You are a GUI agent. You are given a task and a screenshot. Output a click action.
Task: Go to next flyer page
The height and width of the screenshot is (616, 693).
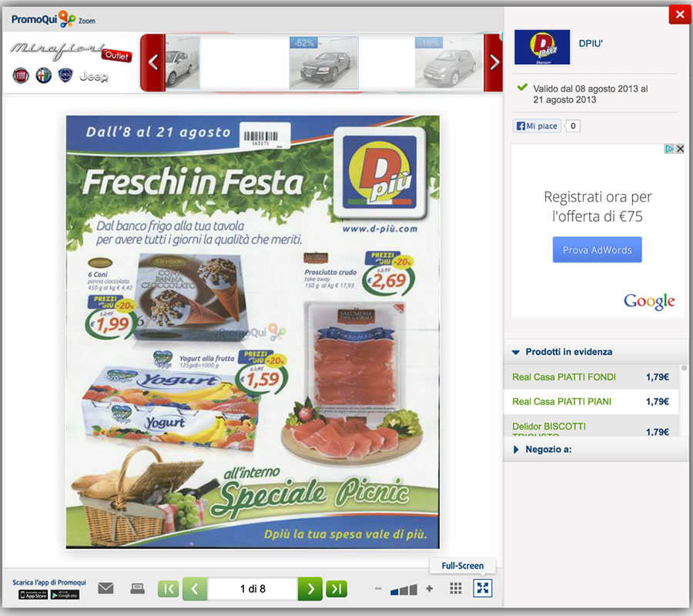[x=310, y=588]
